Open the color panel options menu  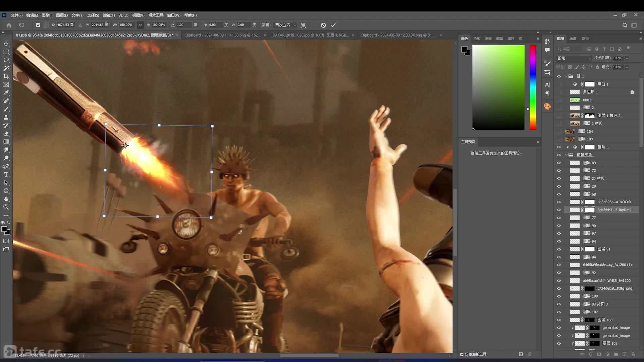(538, 39)
